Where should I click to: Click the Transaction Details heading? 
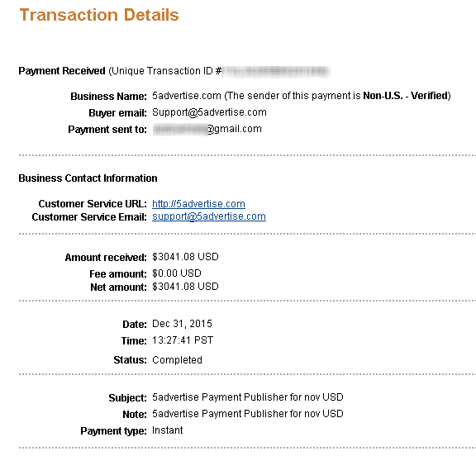(99, 15)
